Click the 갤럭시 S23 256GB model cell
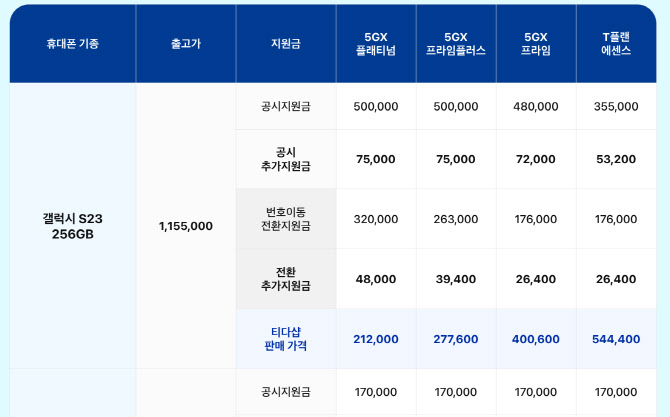The height and width of the screenshot is (417, 670). tap(73, 226)
